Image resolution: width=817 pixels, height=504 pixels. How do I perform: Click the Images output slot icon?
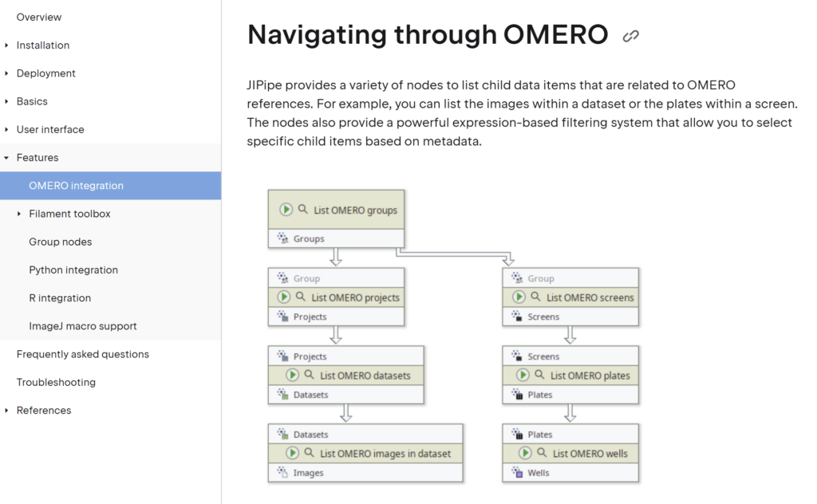coord(282,473)
